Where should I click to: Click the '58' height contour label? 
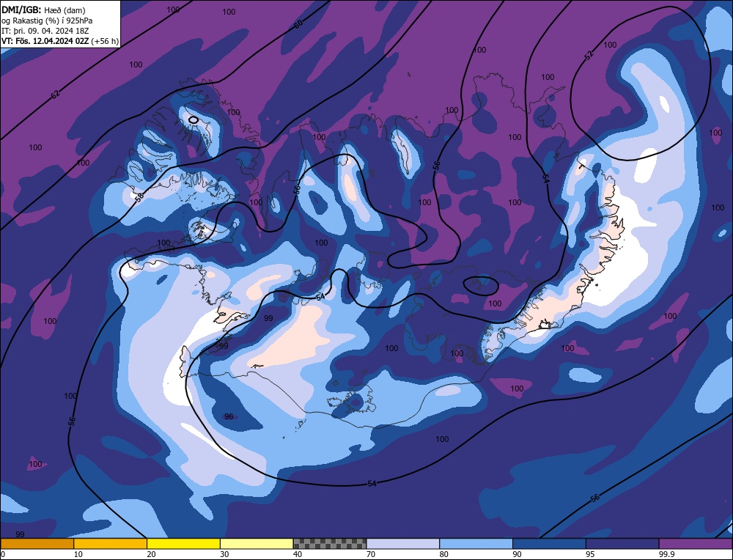coord(140,196)
